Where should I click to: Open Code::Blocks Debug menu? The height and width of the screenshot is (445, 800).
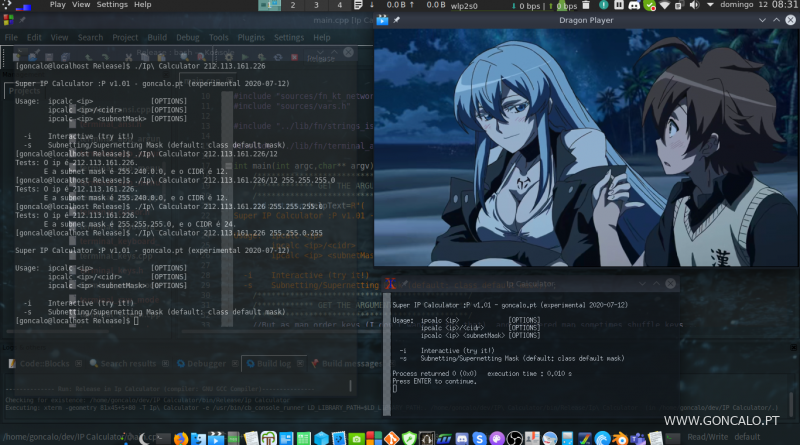187,38
